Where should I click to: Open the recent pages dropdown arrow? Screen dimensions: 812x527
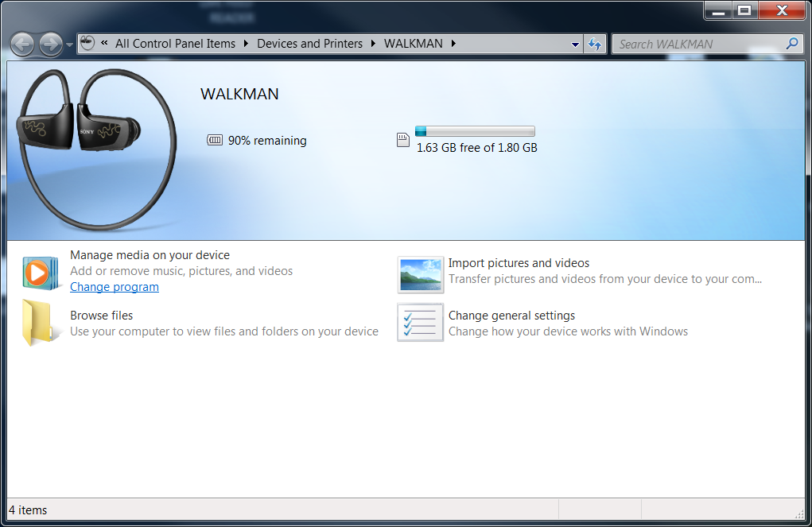pos(70,45)
